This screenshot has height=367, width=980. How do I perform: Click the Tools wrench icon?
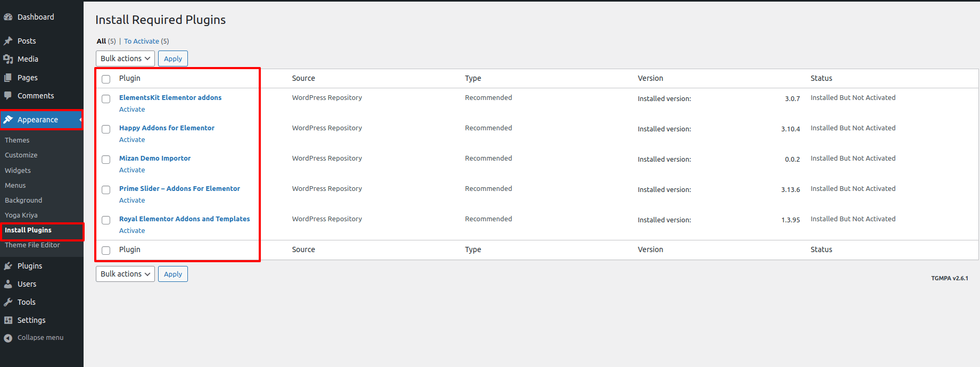point(8,302)
